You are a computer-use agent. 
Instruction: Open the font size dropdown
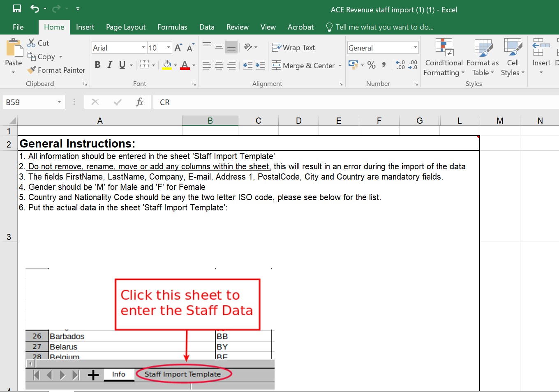click(169, 48)
